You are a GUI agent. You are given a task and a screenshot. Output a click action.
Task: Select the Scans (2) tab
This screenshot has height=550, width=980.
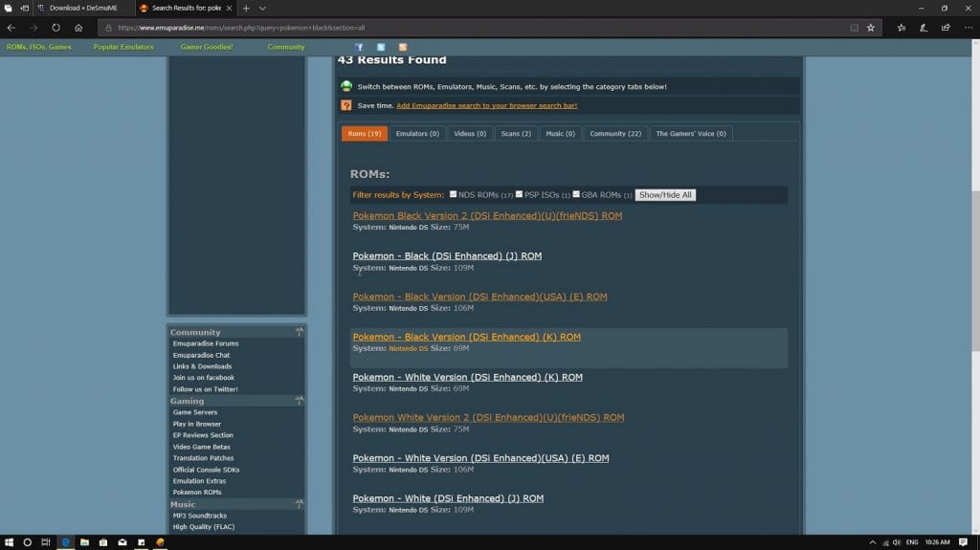coord(516,134)
